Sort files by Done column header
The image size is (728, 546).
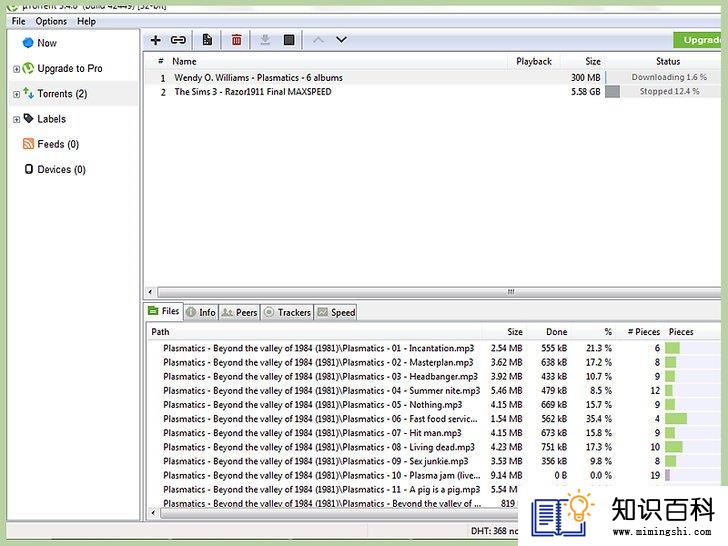(556, 332)
